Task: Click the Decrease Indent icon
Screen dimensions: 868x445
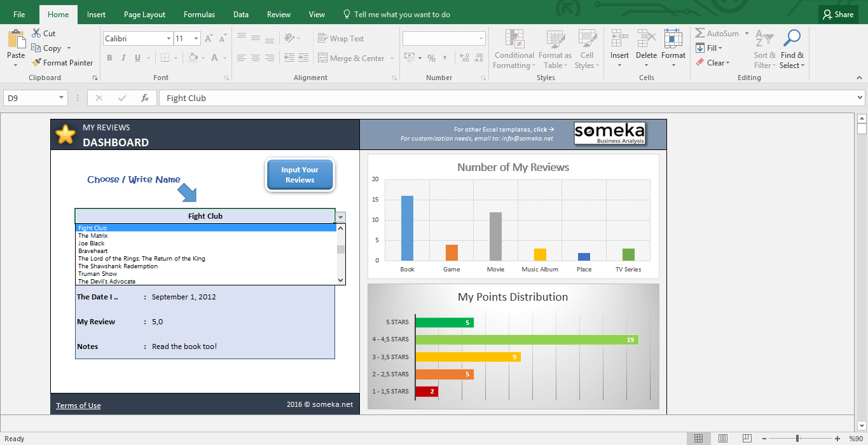Action: click(x=289, y=58)
